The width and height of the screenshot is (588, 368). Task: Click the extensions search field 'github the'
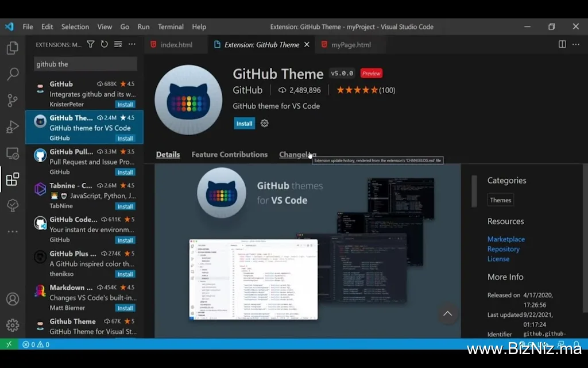(86, 64)
